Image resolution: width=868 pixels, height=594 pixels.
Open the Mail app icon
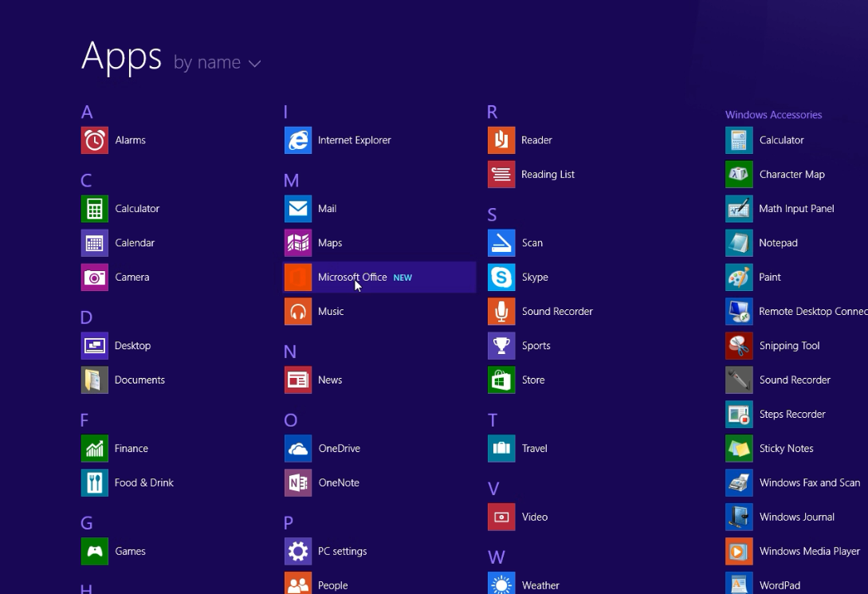(298, 209)
